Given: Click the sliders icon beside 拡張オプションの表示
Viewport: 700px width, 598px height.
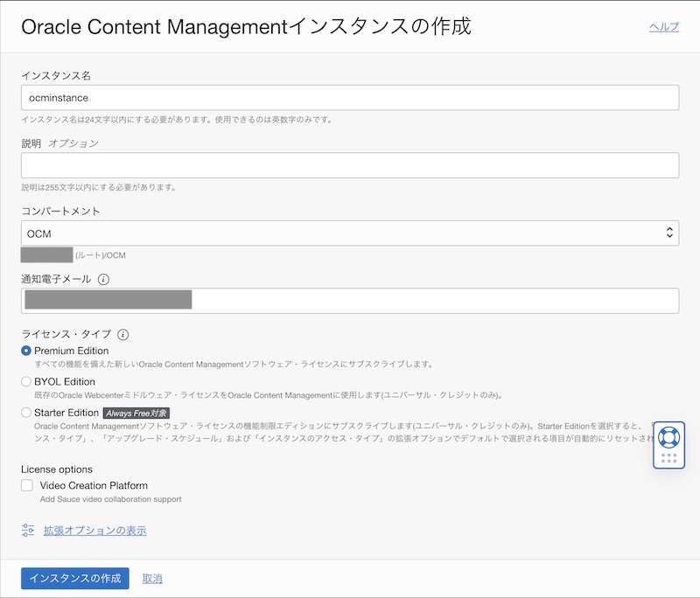Looking at the screenshot, I should pos(28,530).
